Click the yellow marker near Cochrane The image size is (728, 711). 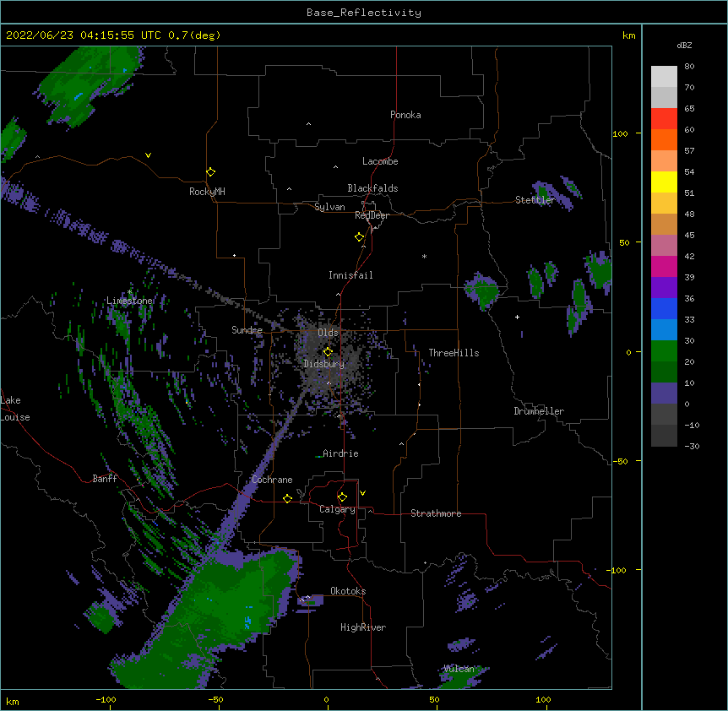[x=287, y=498]
